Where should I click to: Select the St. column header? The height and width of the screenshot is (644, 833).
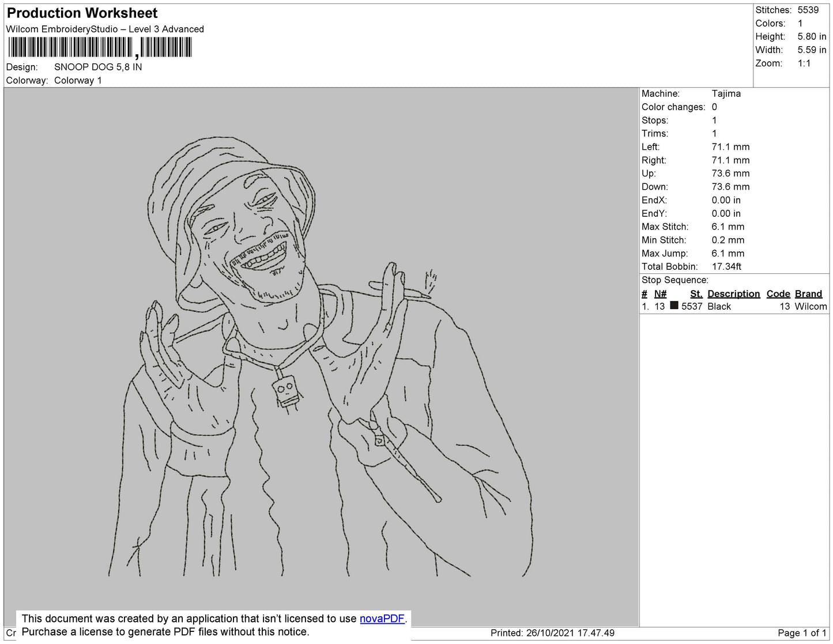[x=696, y=293]
